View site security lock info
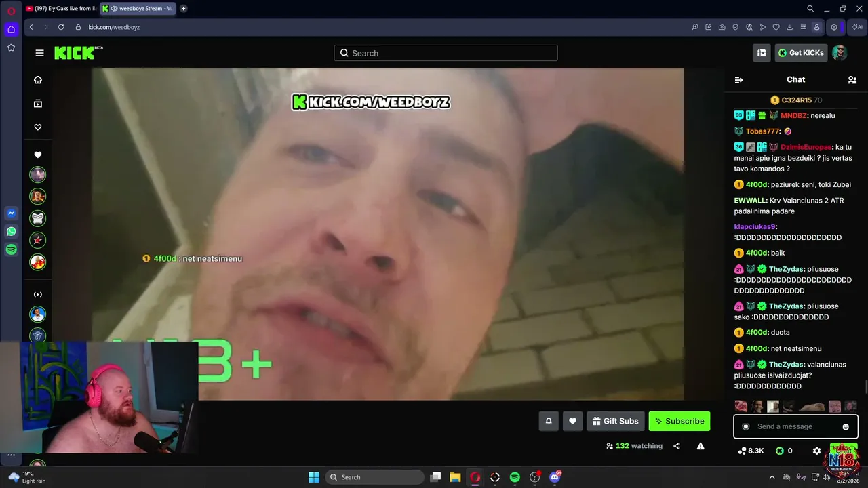This screenshot has height=488, width=868. click(79, 27)
